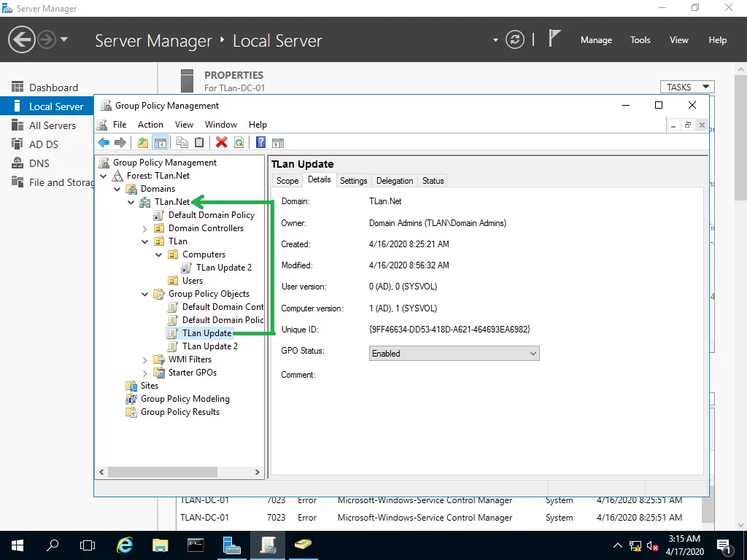Open the File menu
The height and width of the screenshot is (560, 747).
[x=120, y=124]
